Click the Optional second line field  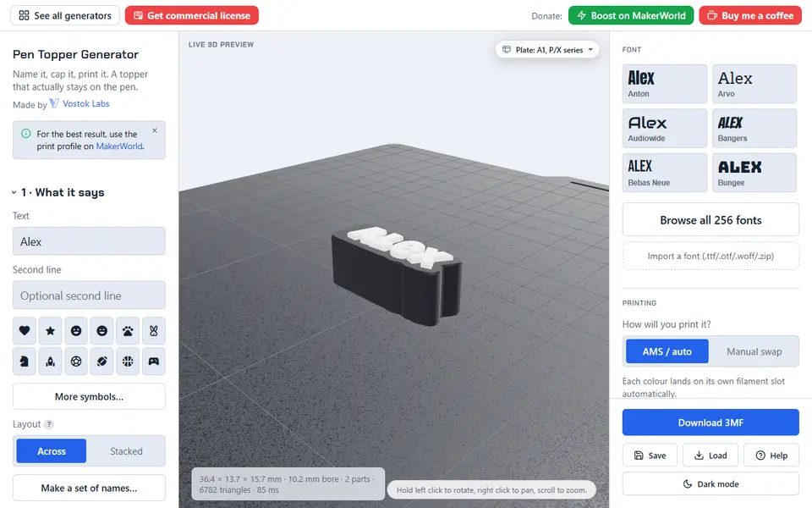coord(89,295)
